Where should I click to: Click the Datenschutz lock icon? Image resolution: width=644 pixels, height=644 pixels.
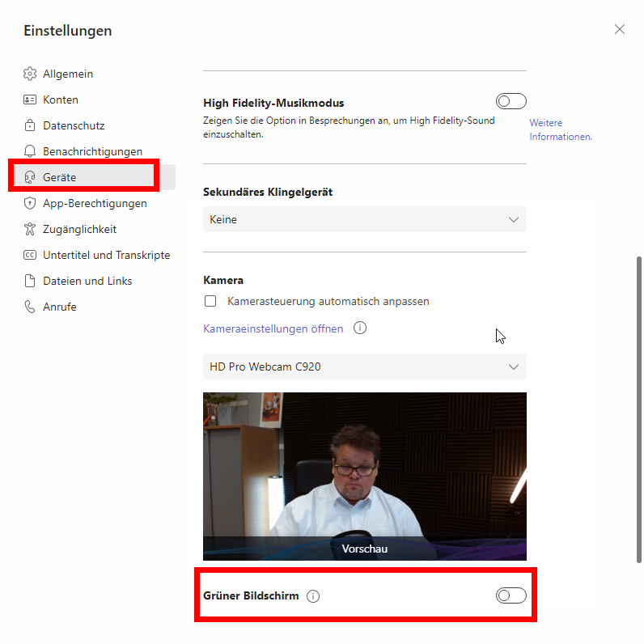(30, 125)
